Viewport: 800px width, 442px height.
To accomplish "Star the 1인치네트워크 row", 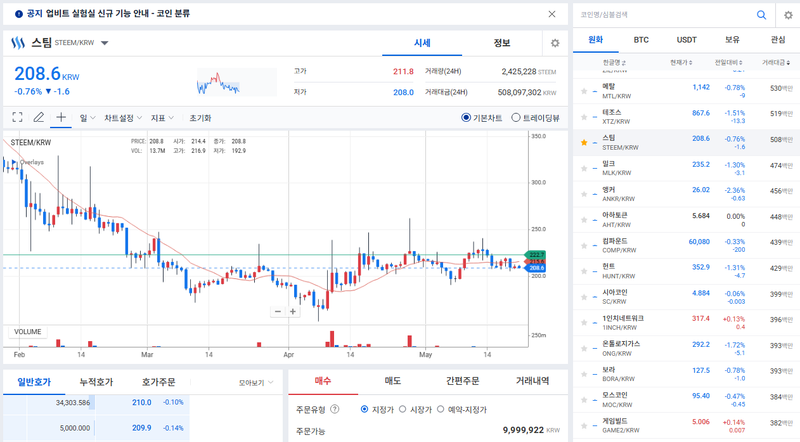I will [x=584, y=323].
